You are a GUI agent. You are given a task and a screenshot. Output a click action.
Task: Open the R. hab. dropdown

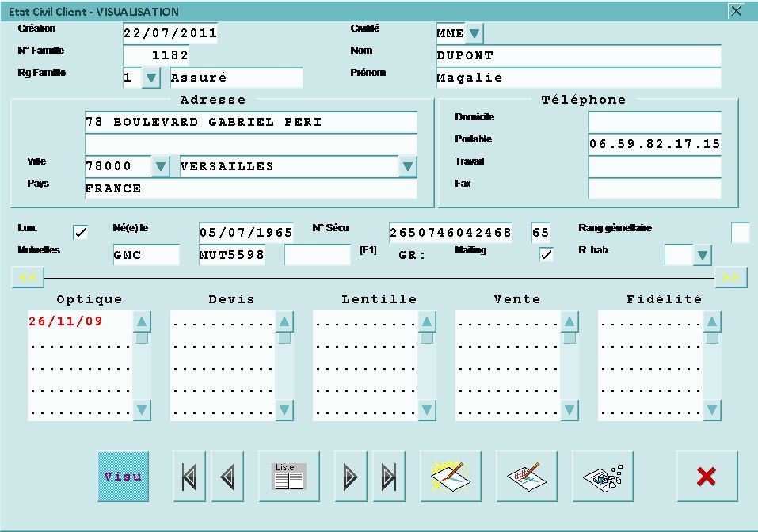click(703, 255)
